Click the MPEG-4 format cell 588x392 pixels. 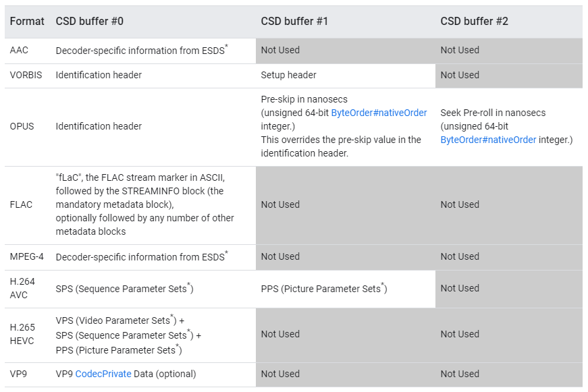(x=27, y=256)
